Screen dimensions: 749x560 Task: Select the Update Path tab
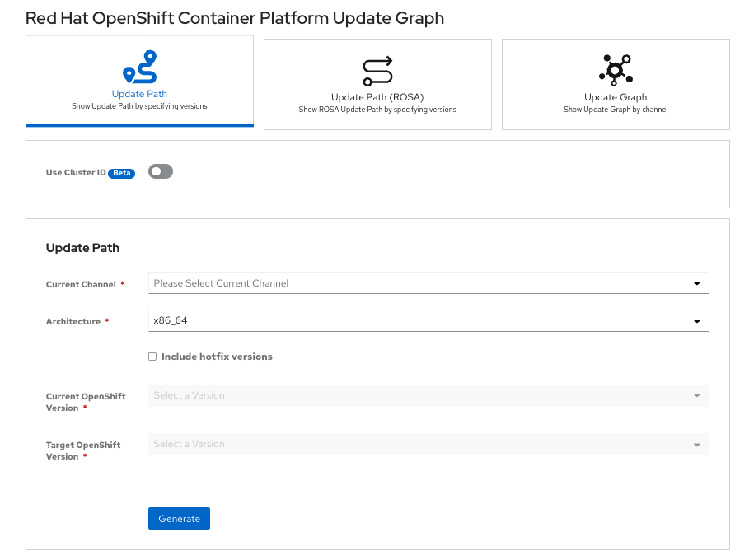tap(138, 82)
